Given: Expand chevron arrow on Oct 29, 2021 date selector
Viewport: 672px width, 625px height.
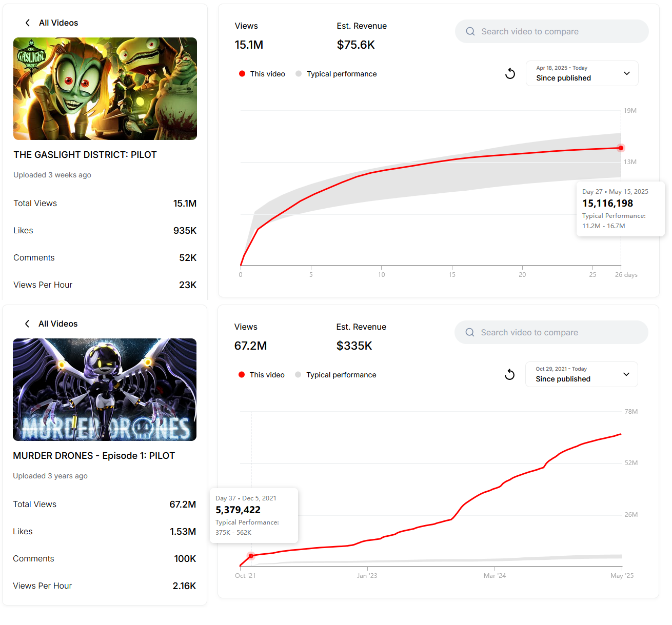Looking at the screenshot, I should coord(626,374).
